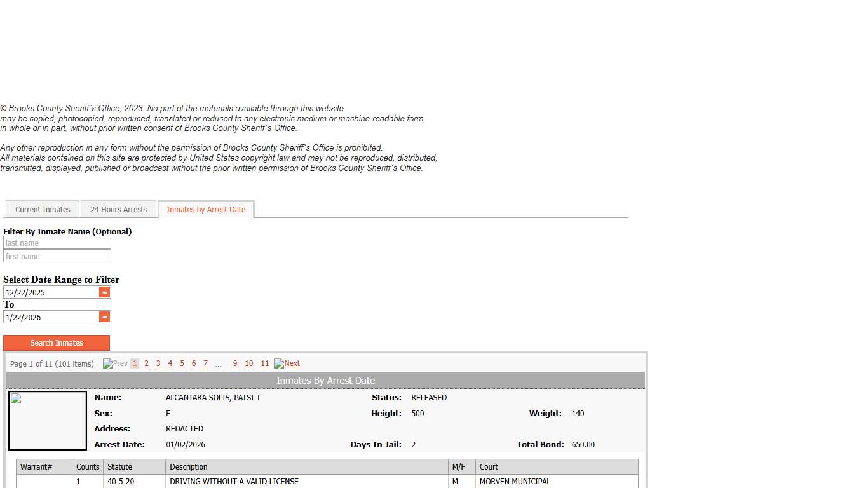Click Alcantara-Solis inmate photo thumbnail
Image resolution: width=868 pixels, height=488 pixels.
pyautogui.click(x=48, y=421)
